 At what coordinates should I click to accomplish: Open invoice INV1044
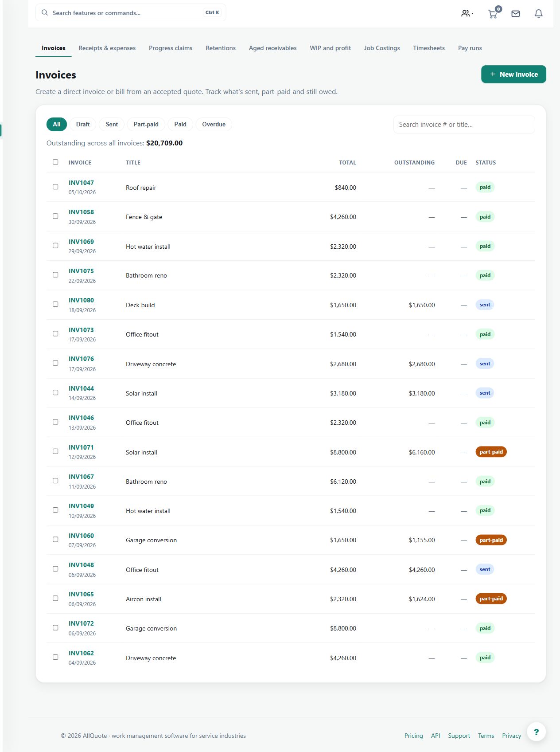tap(81, 388)
